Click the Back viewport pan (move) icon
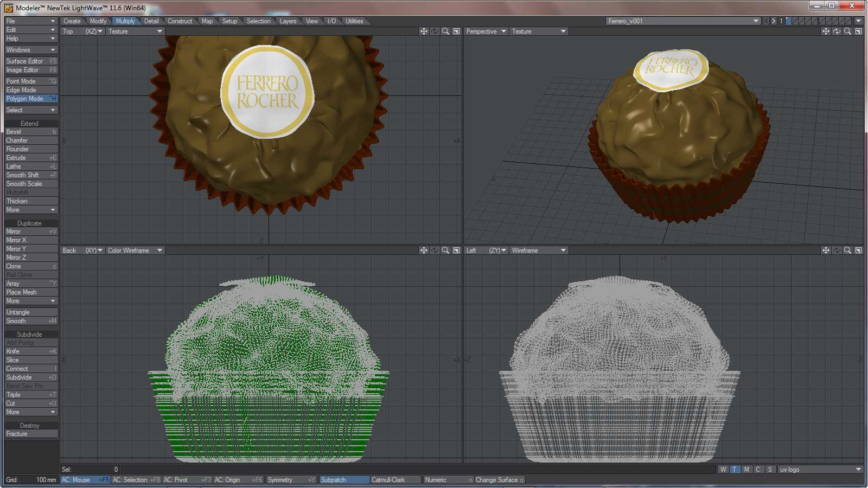This screenshot has height=488, width=868. click(x=424, y=251)
